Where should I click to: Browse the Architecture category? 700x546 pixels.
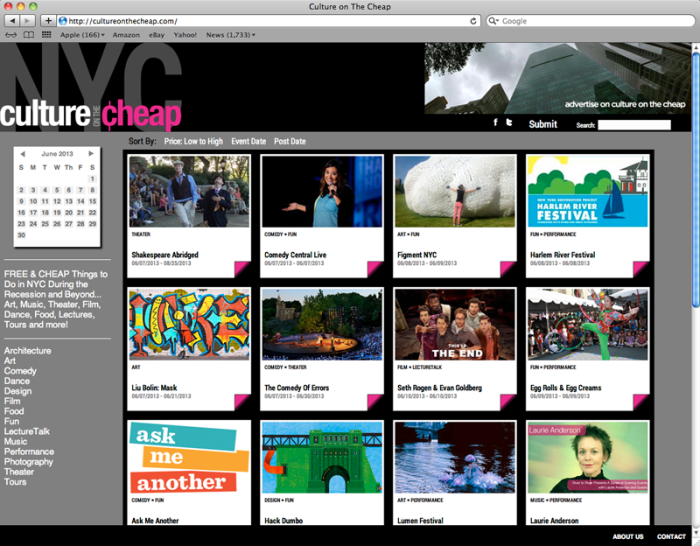(x=28, y=350)
